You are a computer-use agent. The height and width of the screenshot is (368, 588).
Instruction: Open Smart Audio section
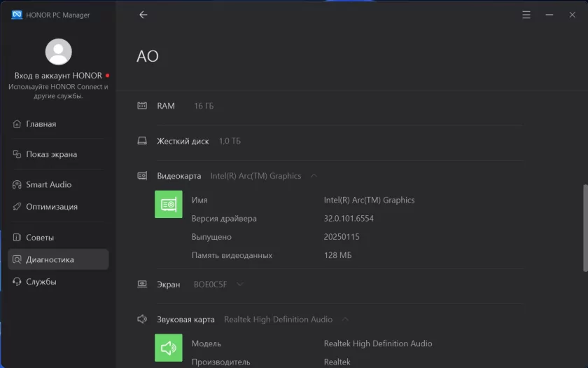point(48,184)
